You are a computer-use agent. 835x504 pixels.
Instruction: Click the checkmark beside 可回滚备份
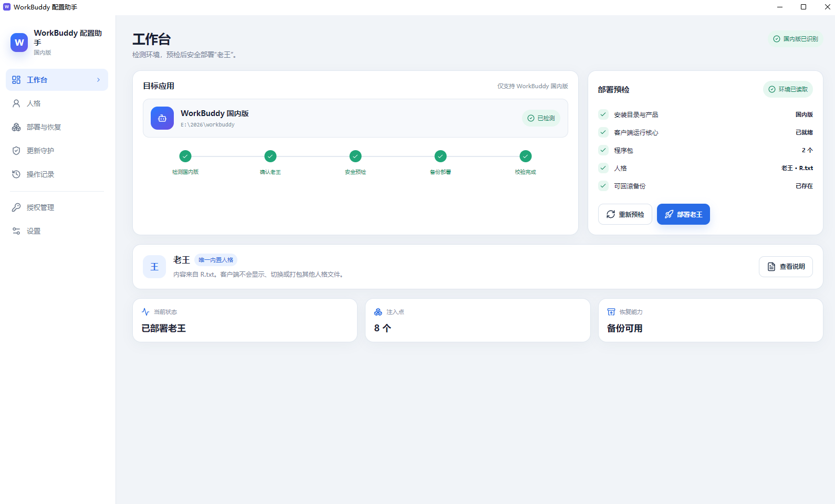[603, 186]
